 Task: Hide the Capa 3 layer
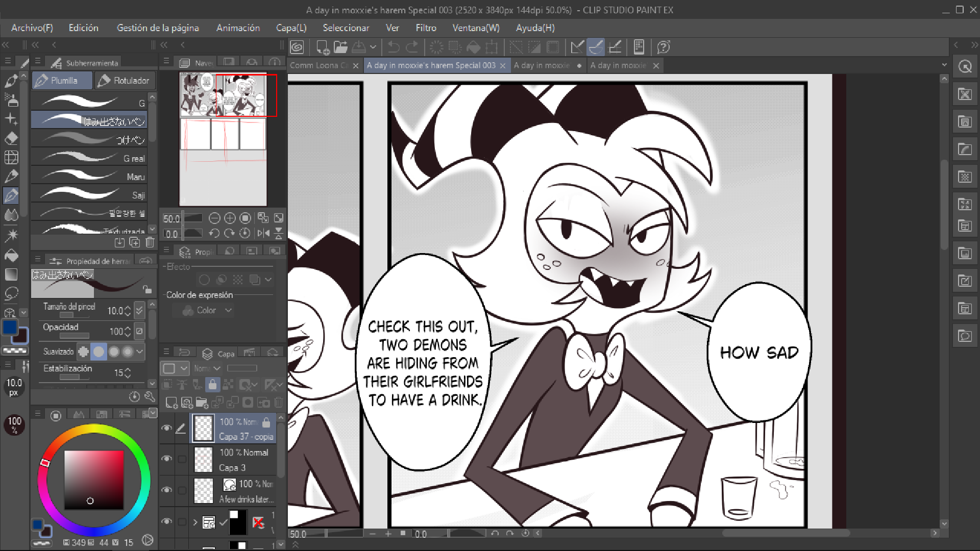pos(166,459)
